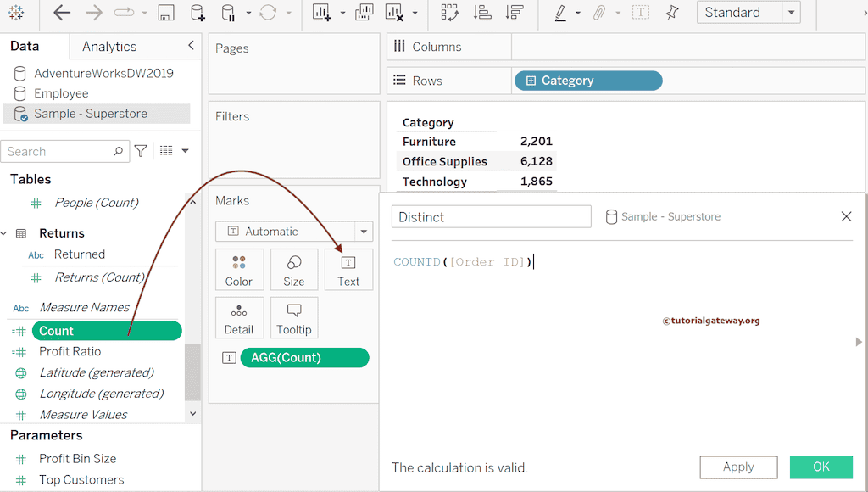The height and width of the screenshot is (492, 868).
Task: Click the Size shelf on the Marks card
Action: pyautogui.click(x=294, y=270)
